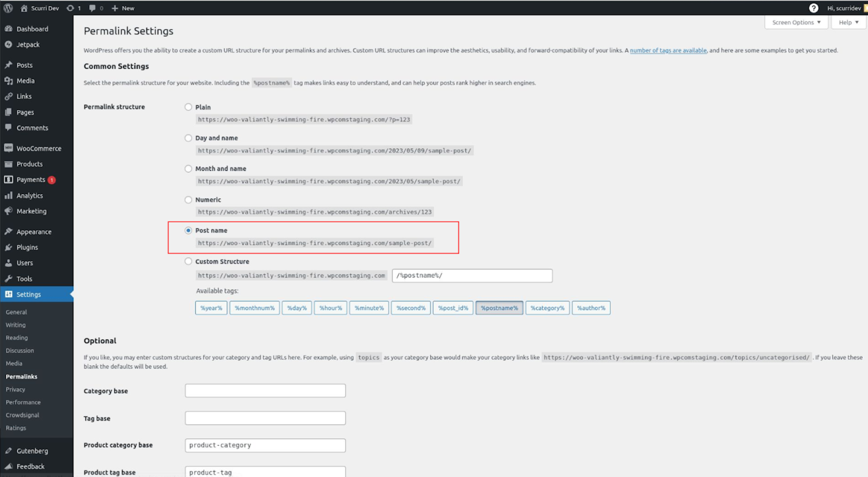Expand the Screen Options dropdown
Screen dimensions: 868x477
(796, 22)
